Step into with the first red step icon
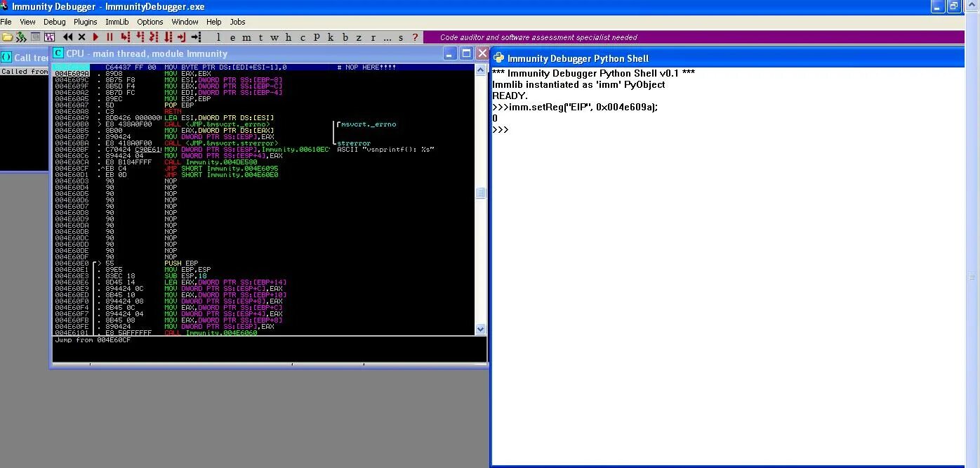This screenshot has height=468, width=980. point(125,37)
